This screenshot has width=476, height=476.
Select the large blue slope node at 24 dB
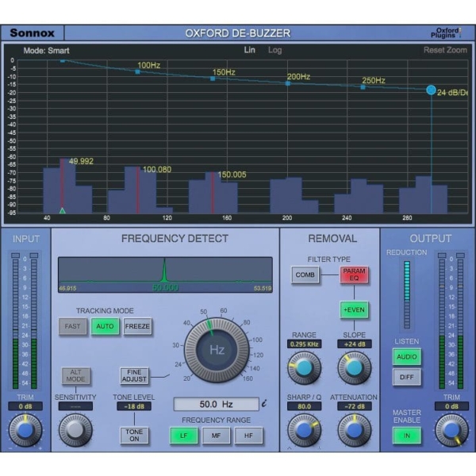(x=431, y=90)
